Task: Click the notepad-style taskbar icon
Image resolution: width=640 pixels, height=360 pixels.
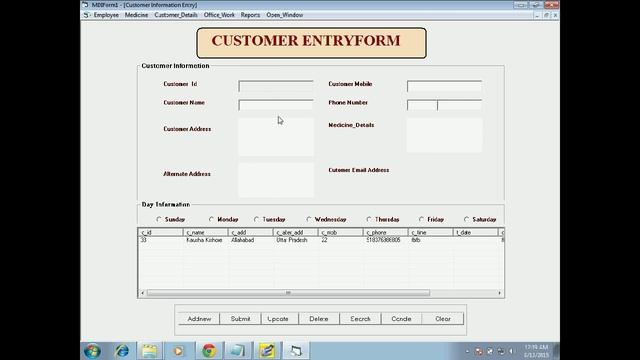Action: (x=238, y=351)
